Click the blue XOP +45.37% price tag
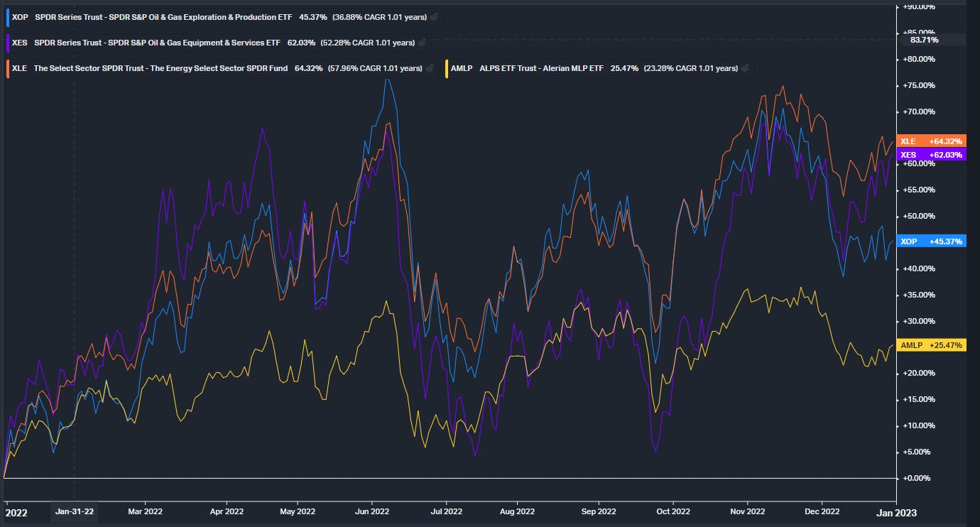Screen dimensions: 980x527 931,241
